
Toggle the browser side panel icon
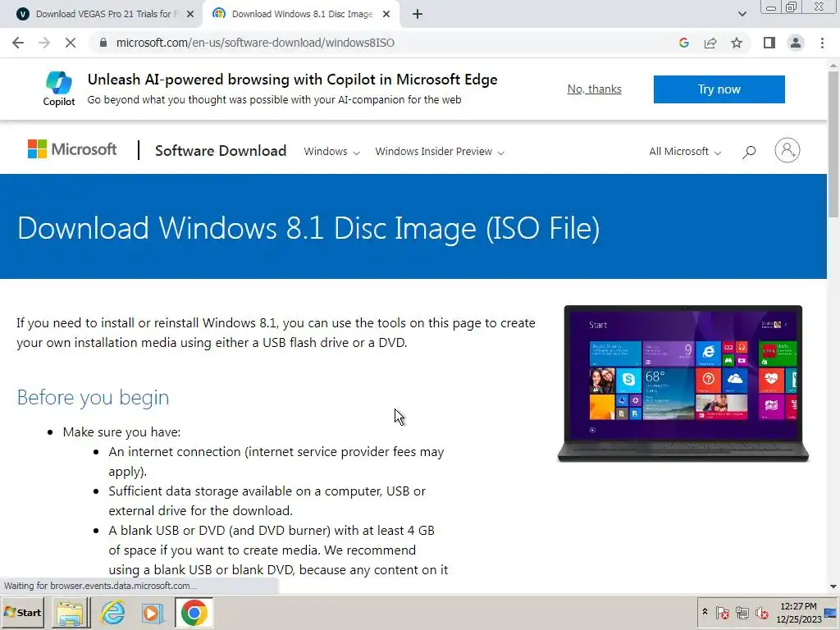click(x=769, y=43)
